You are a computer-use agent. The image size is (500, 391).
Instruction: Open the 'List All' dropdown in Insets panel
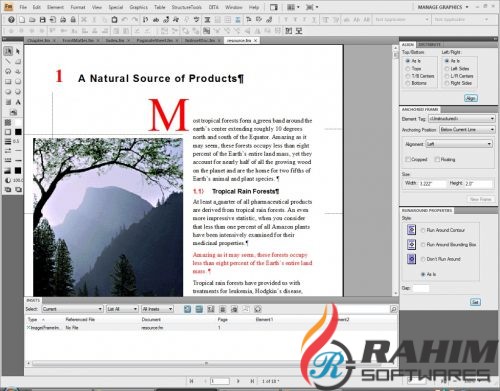[122, 309]
